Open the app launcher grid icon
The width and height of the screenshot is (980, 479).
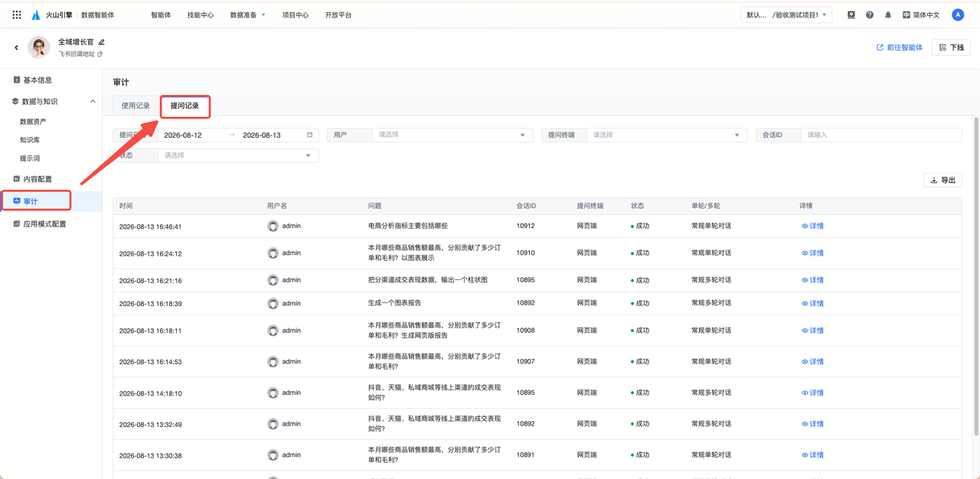[17, 15]
